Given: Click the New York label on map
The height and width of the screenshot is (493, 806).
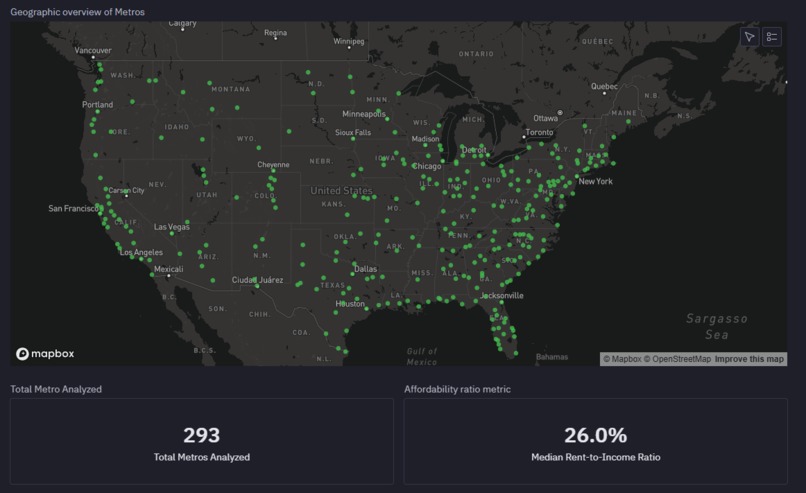Looking at the screenshot, I should click(x=595, y=181).
